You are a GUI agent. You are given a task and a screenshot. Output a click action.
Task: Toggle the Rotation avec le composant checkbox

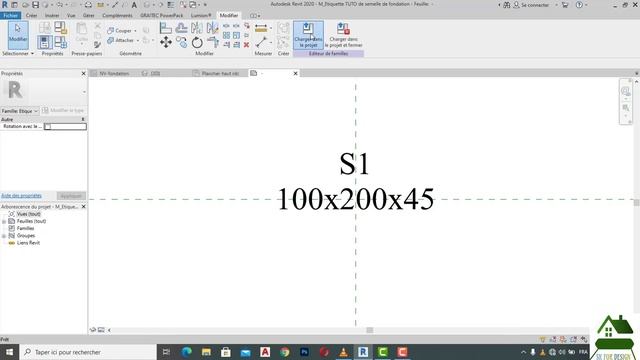pos(48,127)
